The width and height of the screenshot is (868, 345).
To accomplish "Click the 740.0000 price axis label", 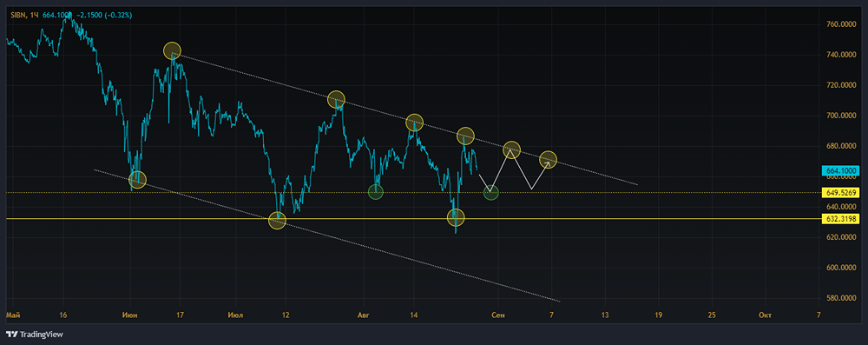I will pos(841,55).
